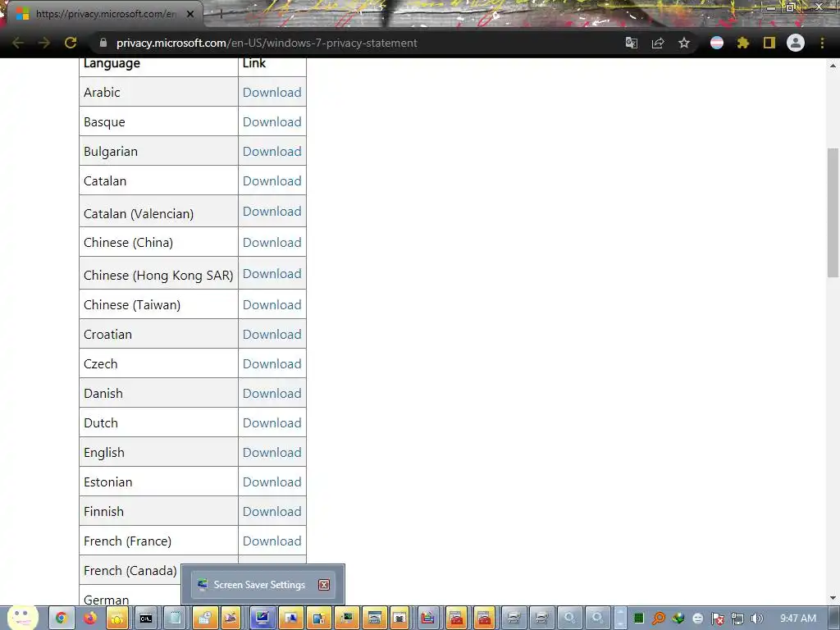The image size is (840, 630).
Task: Close the privacy.microsoft.com tab
Action: click(190, 14)
